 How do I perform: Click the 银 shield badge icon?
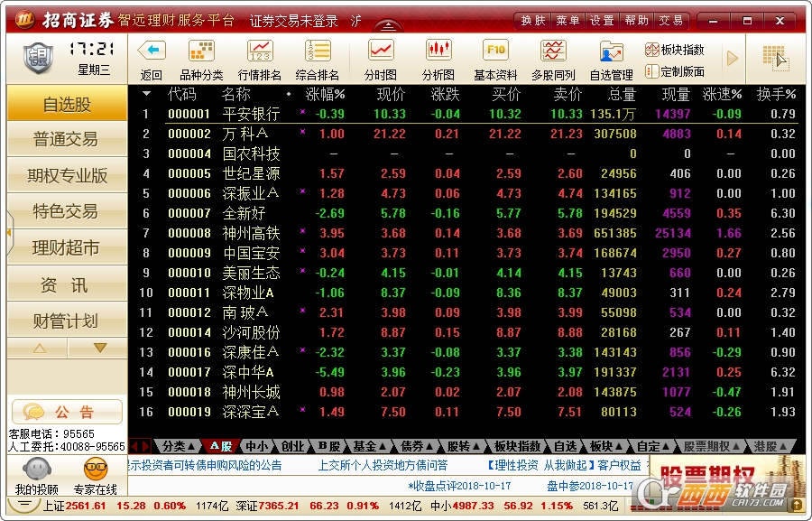click(x=38, y=57)
